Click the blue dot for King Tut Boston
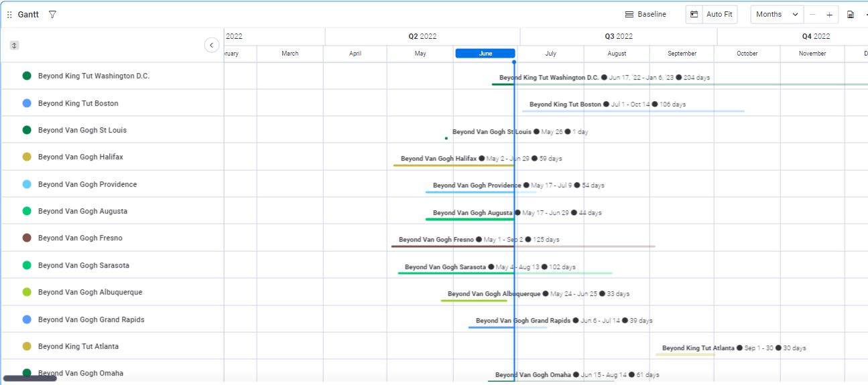This screenshot has width=868, height=385. pyautogui.click(x=27, y=103)
